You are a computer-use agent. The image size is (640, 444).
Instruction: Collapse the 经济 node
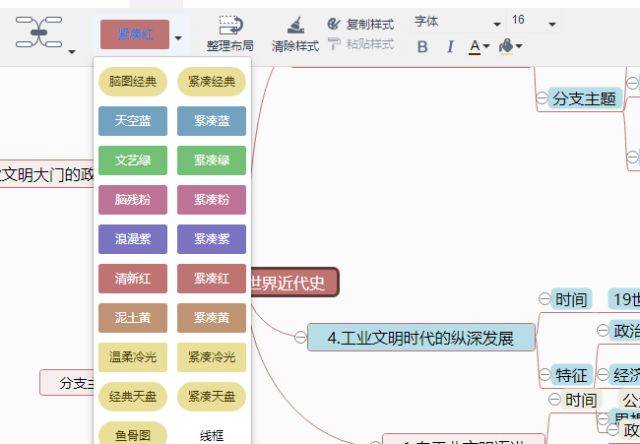click(x=603, y=374)
